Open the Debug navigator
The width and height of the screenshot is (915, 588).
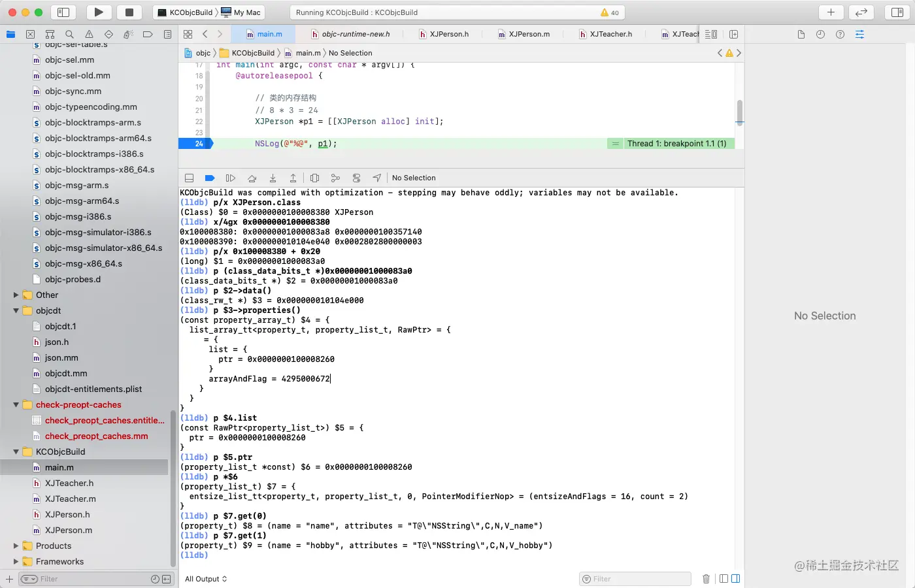click(x=128, y=34)
